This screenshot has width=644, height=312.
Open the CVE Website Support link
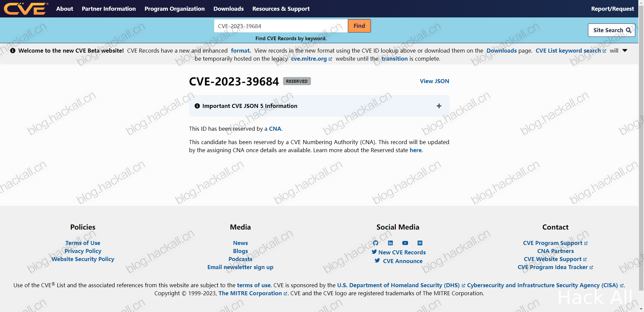tap(555, 259)
